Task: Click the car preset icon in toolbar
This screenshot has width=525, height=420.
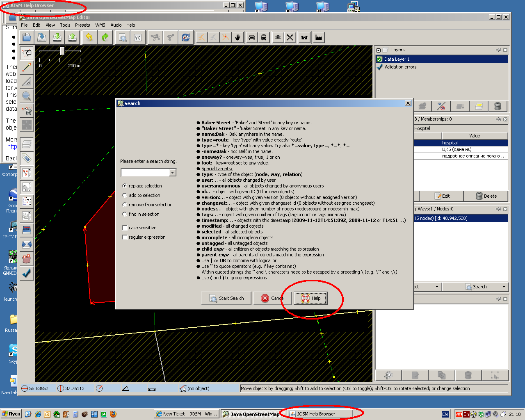Action: (251, 37)
